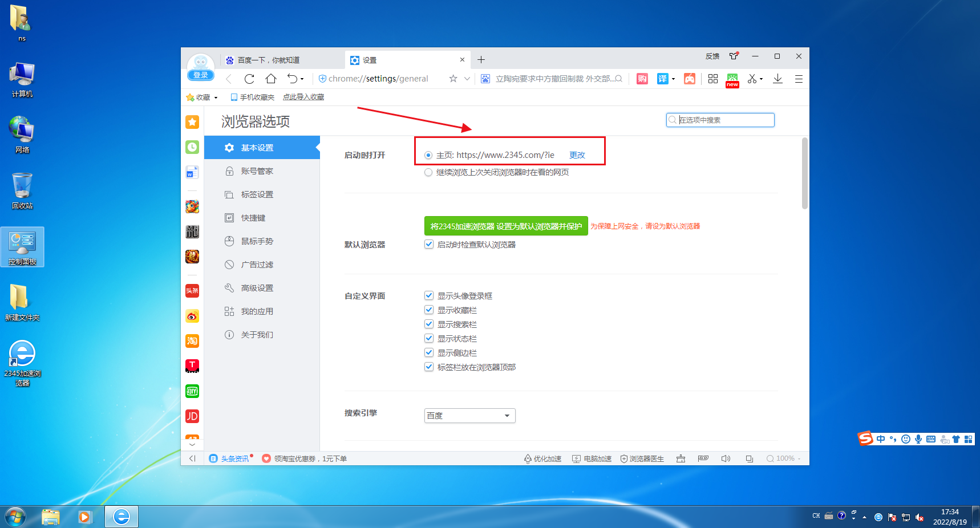Uncheck 启动时检查默认浏览器
Screen dimensions: 980x528
[x=428, y=244]
